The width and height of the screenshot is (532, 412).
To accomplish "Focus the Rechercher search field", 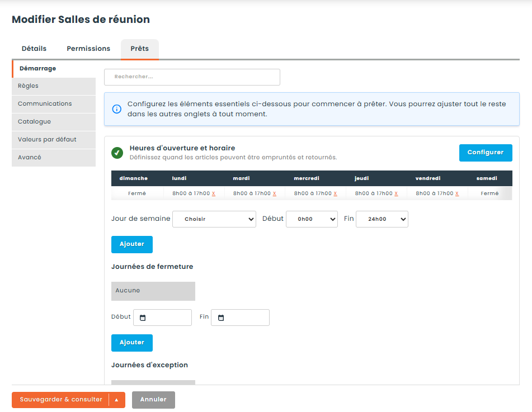I will 192,77.
